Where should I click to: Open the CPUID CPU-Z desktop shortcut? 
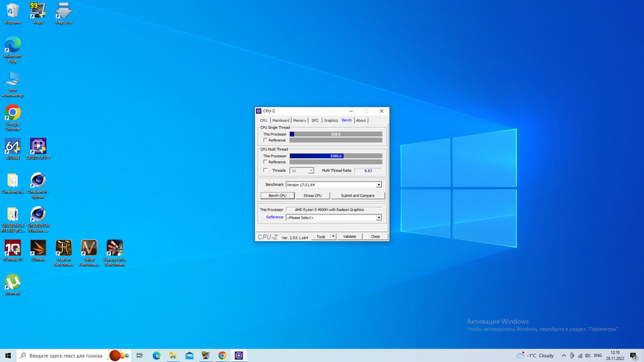(x=38, y=147)
